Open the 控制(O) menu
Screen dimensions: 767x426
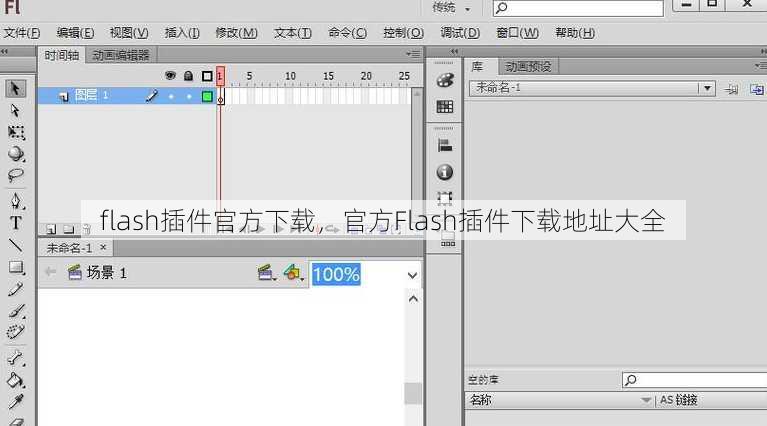(404, 33)
